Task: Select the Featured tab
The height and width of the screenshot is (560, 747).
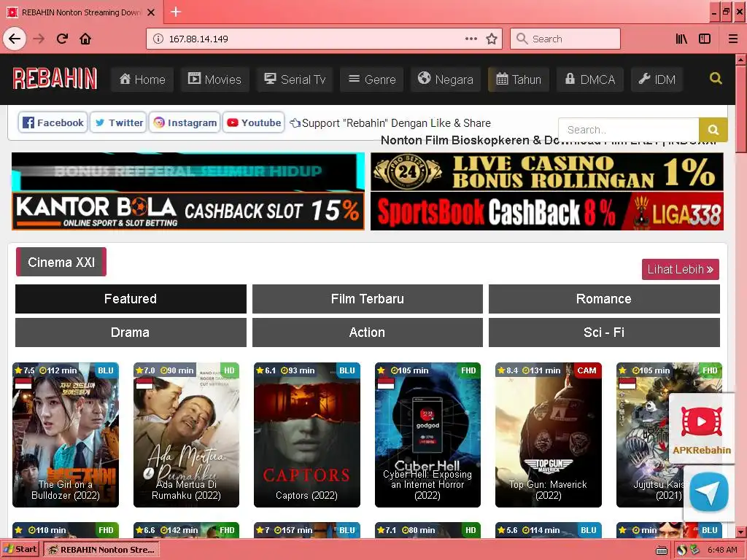Action: point(131,298)
